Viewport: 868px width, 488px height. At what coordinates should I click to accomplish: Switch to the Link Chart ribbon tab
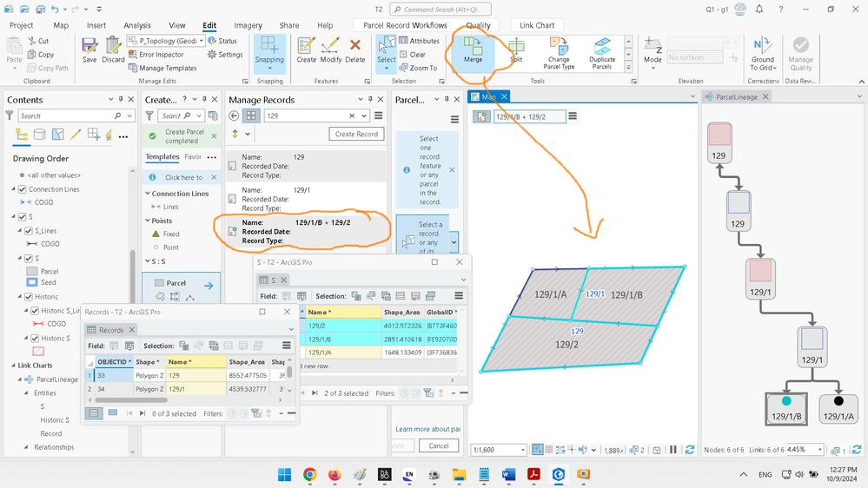pyautogui.click(x=536, y=25)
